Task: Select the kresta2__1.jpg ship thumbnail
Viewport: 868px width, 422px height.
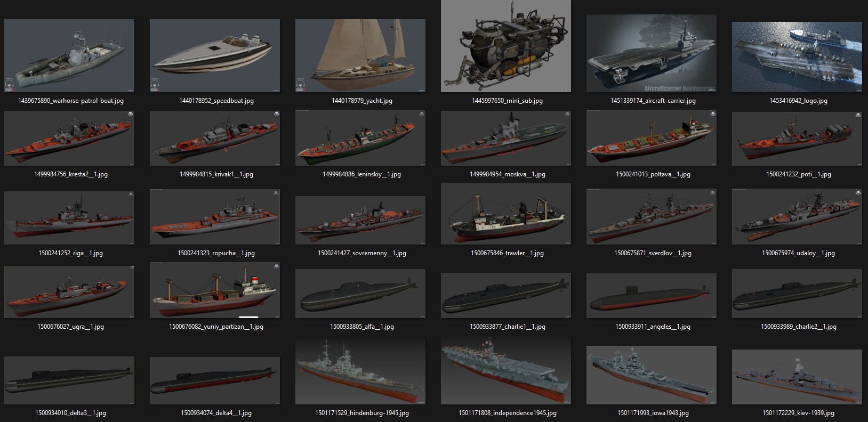Action: (x=69, y=138)
